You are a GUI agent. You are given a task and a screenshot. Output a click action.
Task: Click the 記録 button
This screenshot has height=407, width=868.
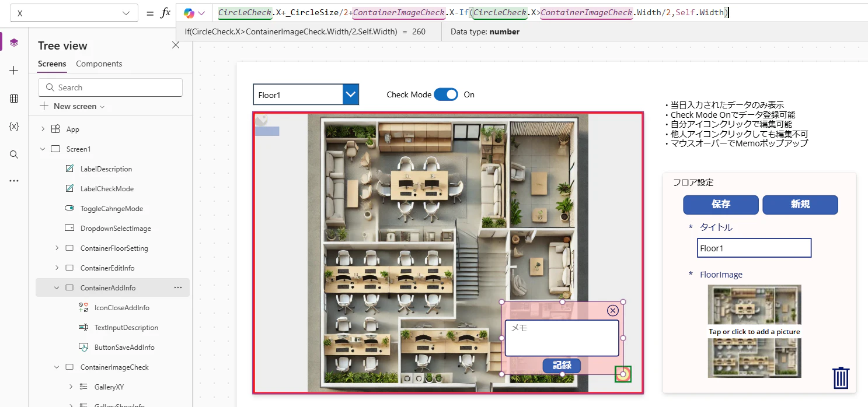pos(562,366)
